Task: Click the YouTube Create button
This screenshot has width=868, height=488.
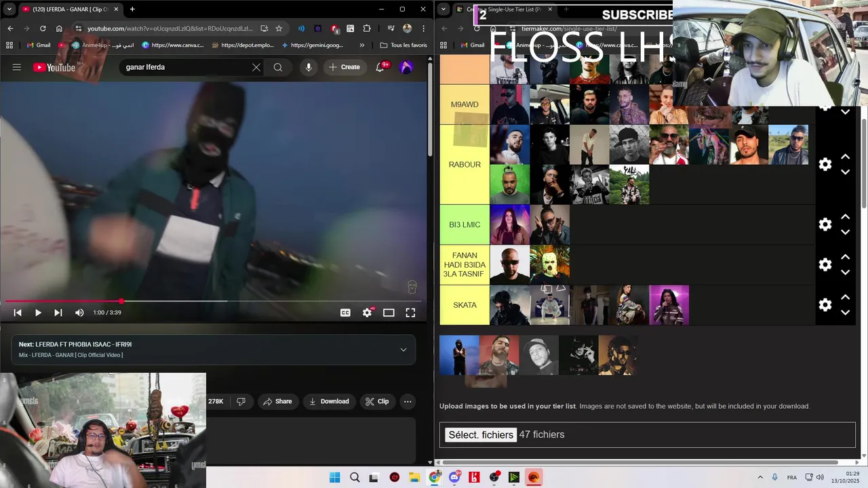Action: pos(344,67)
